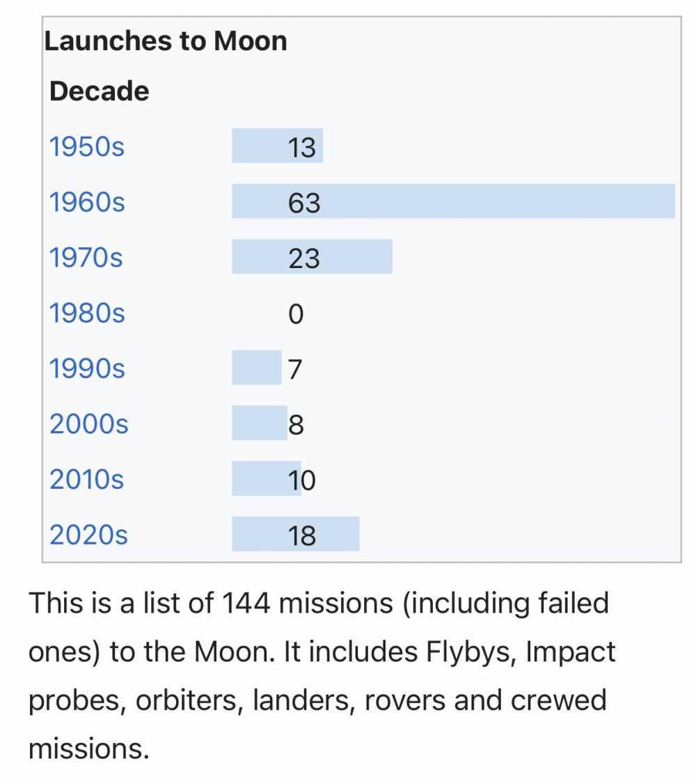Viewport: 696px width, 784px height.
Task: Open the 2010s decade link
Action: click(x=87, y=479)
